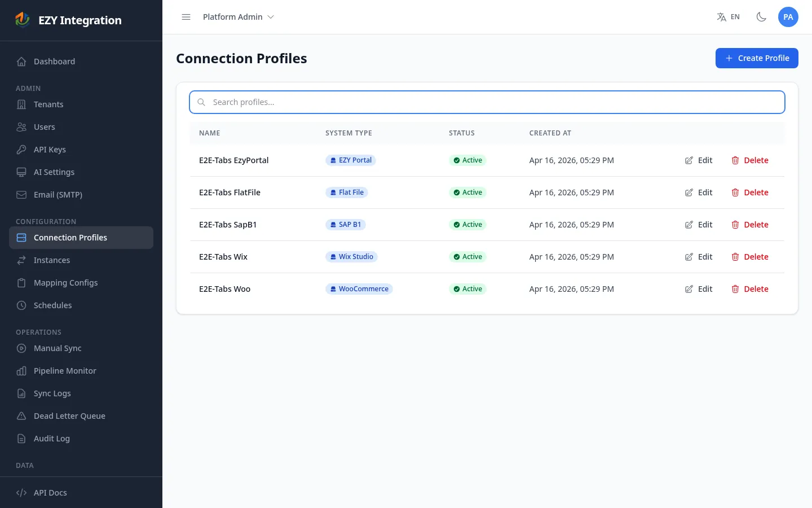Edit the E2E-Tabs Woo profile
This screenshot has height=508, width=812.
pyautogui.click(x=699, y=289)
